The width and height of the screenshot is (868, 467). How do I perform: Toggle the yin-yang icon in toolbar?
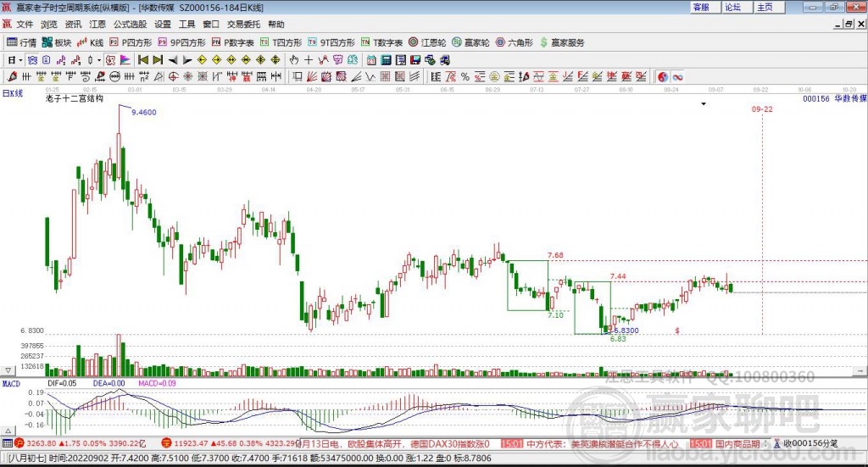[663, 77]
